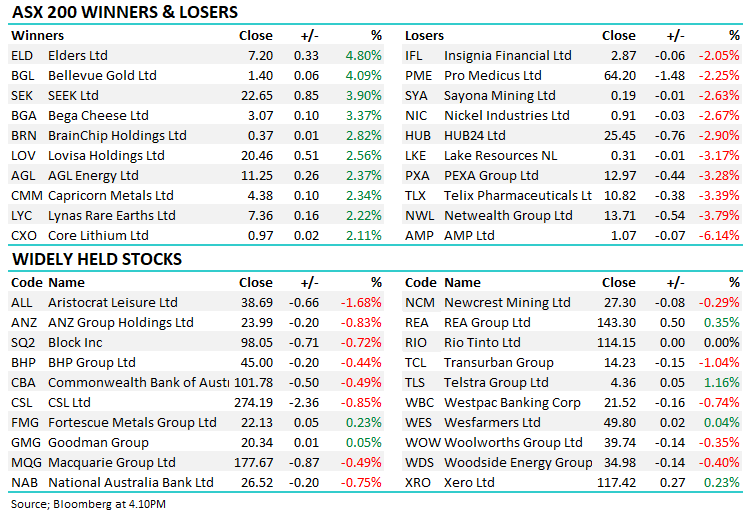Click the SEK ticker code
This screenshot has width=748, height=517.
coord(22,96)
